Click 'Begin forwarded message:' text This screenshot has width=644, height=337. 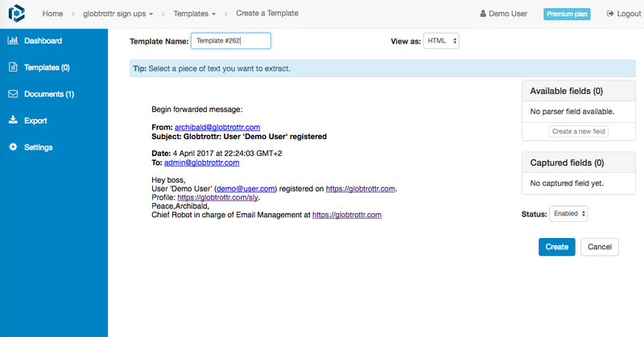197,109
